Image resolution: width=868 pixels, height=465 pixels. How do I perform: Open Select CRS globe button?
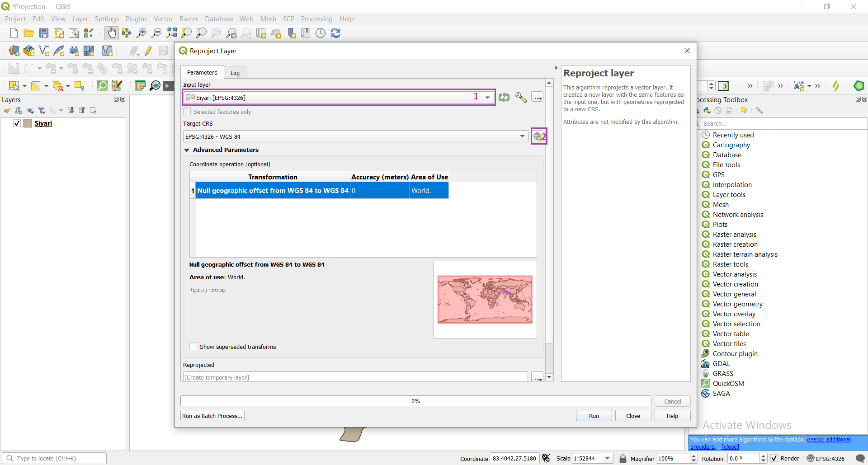click(x=539, y=136)
